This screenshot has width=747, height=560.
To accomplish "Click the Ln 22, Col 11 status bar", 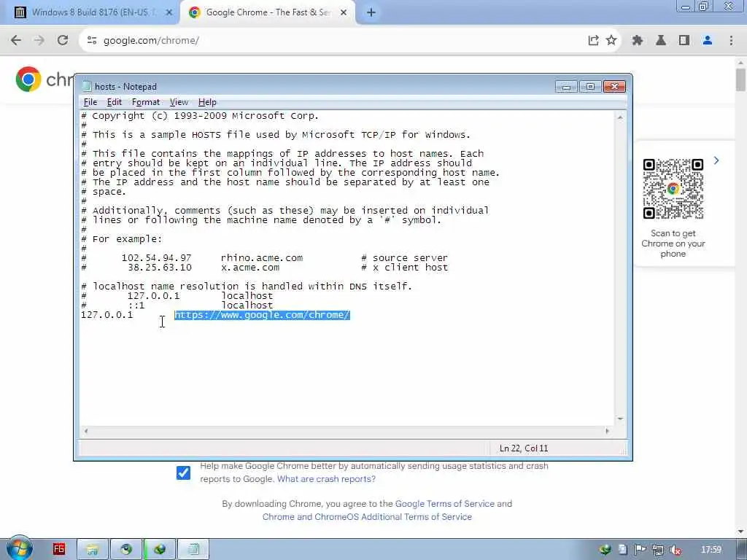I will (x=524, y=448).
